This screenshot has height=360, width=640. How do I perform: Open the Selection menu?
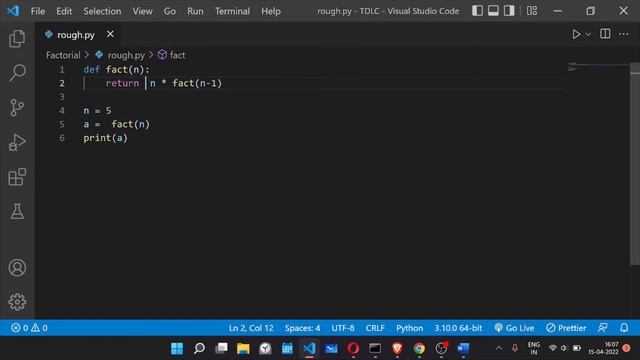click(x=102, y=11)
